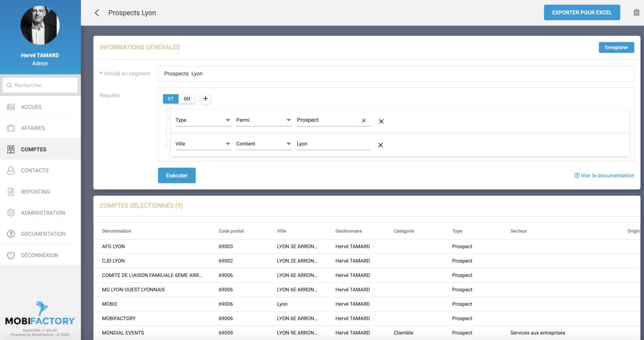Expand the Parmi operator dropdown
The height and width of the screenshot is (340, 644).
[264, 120]
